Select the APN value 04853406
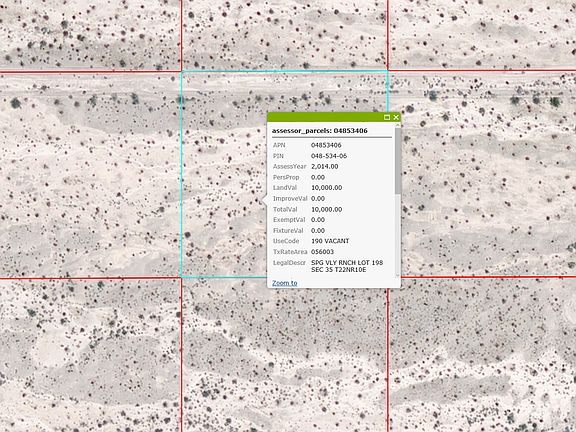The image size is (576, 432). [x=326, y=145]
